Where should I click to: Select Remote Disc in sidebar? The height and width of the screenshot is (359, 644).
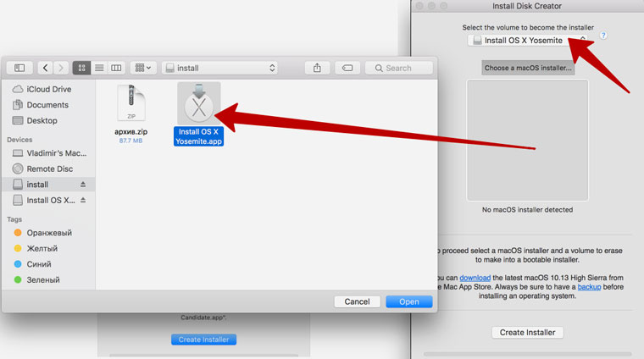(x=49, y=168)
